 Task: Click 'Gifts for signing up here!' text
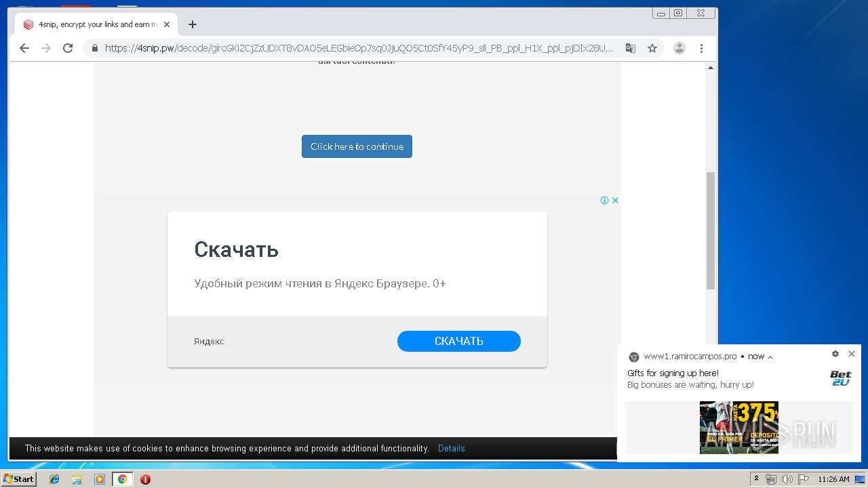coord(673,373)
